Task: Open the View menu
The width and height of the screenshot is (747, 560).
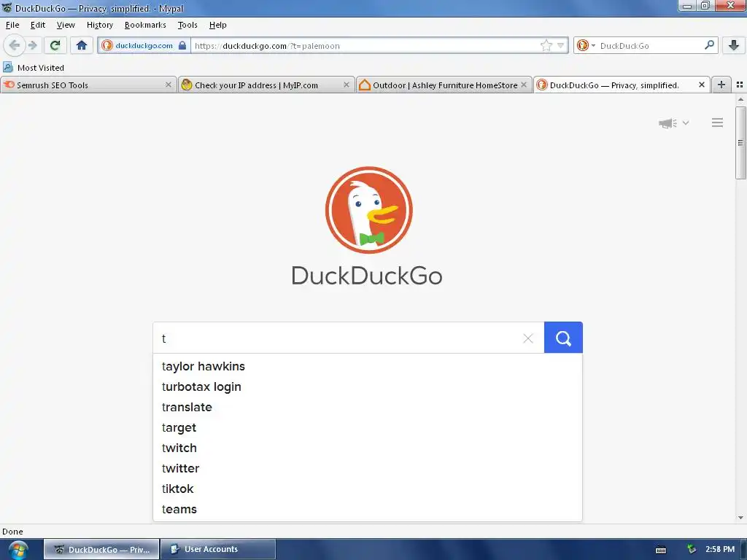Action: pyautogui.click(x=66, y=25)
